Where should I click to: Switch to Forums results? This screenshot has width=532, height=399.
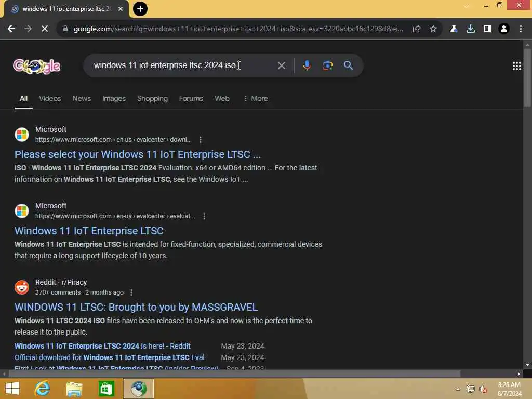[191, 98]
